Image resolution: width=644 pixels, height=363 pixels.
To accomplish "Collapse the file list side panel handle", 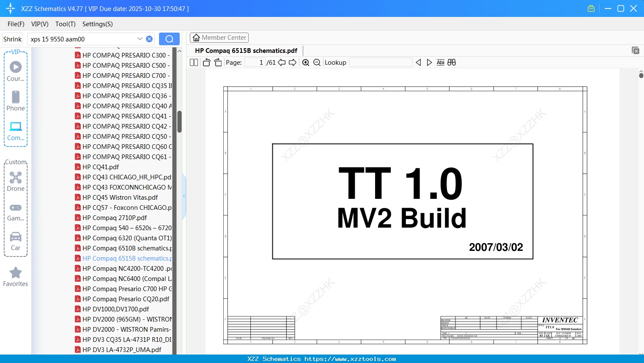I will point(184,196).
